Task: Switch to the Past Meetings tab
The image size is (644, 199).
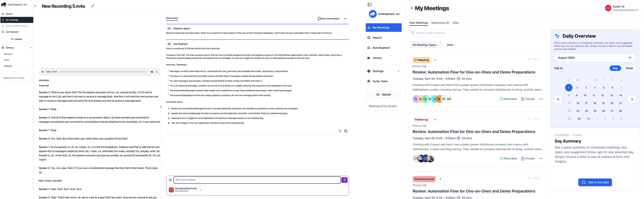Action: [x=419, y=23]
